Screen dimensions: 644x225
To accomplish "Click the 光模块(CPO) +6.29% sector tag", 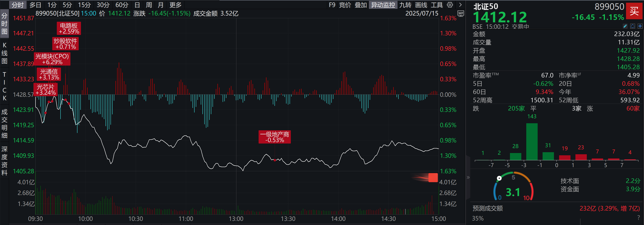I will [52, 59].
